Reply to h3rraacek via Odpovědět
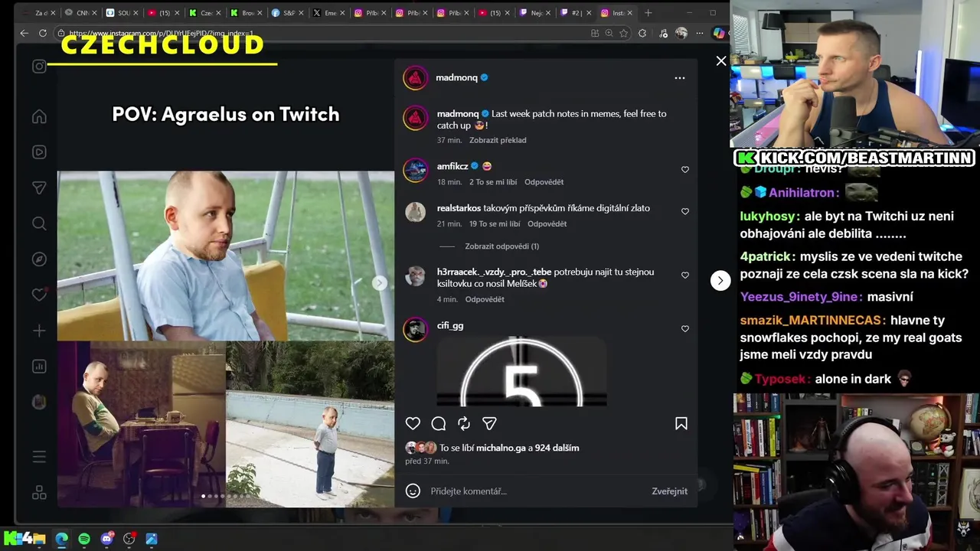 click(485, 299)
